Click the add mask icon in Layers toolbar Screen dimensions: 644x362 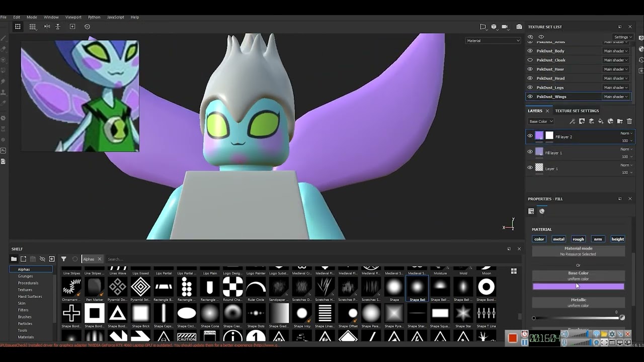[x=582, y=121]
